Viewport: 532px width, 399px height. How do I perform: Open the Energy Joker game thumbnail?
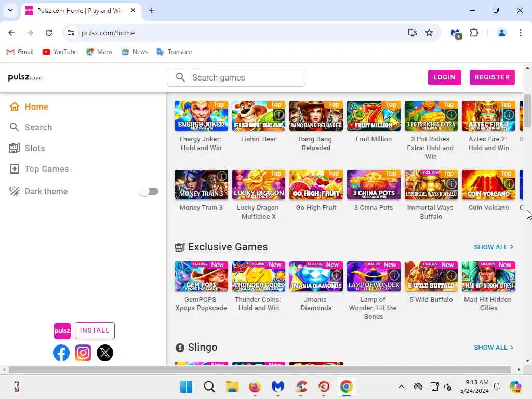click(x=201, y=116)
